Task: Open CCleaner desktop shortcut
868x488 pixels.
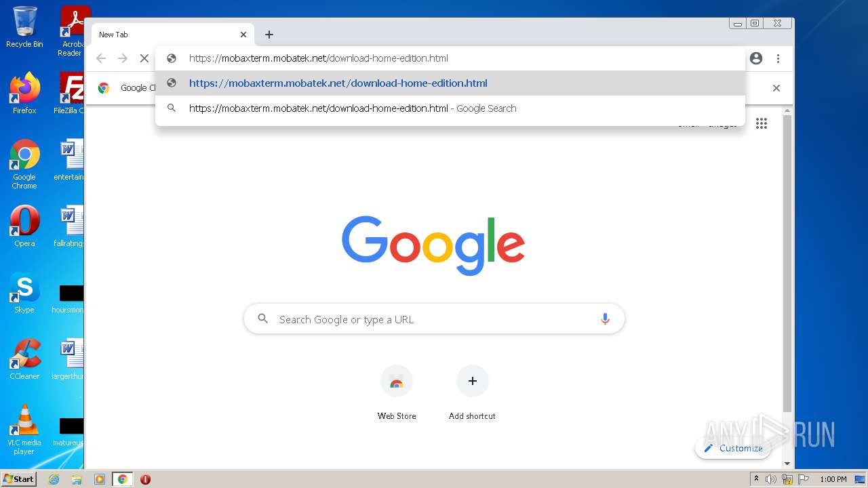Action: 24,359
